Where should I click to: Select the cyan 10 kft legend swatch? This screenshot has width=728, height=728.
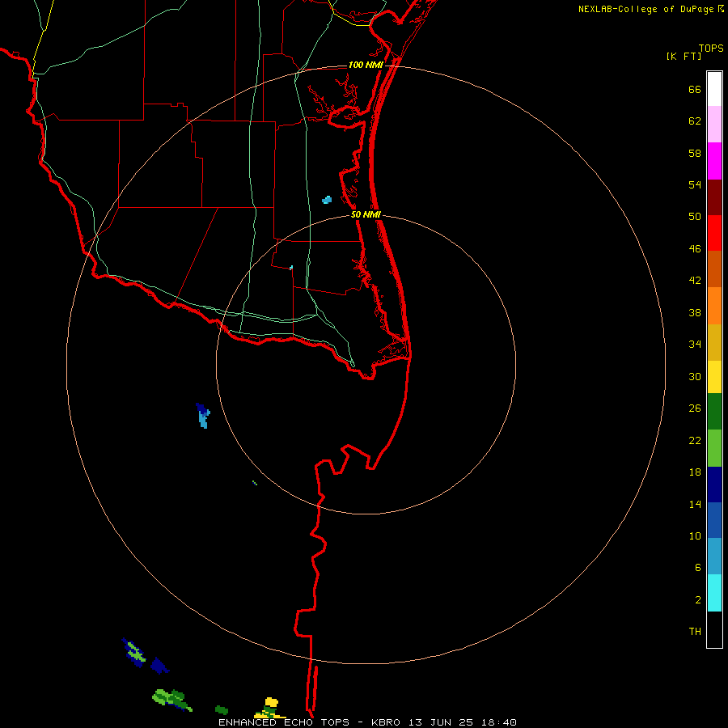pyautogui.click(x=714, y=593)
